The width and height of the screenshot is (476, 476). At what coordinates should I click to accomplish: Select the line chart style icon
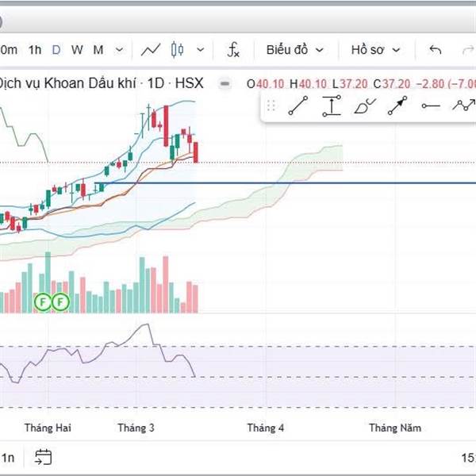[x=151, y=50]
